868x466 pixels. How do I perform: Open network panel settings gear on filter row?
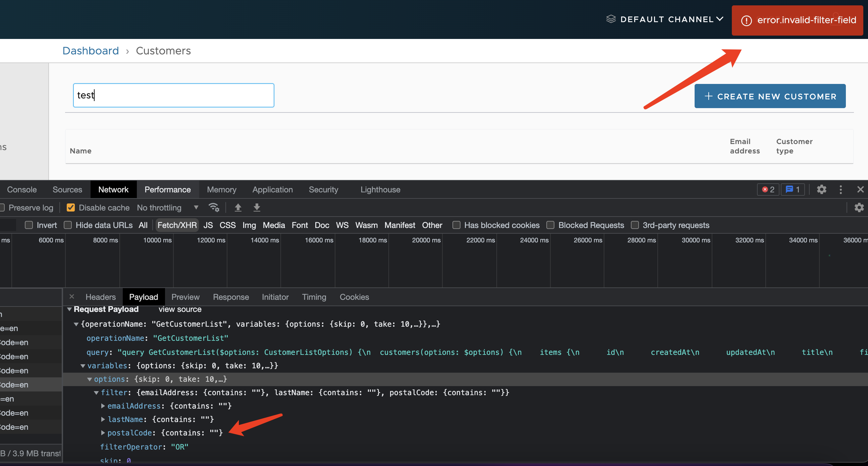[859, 207]
